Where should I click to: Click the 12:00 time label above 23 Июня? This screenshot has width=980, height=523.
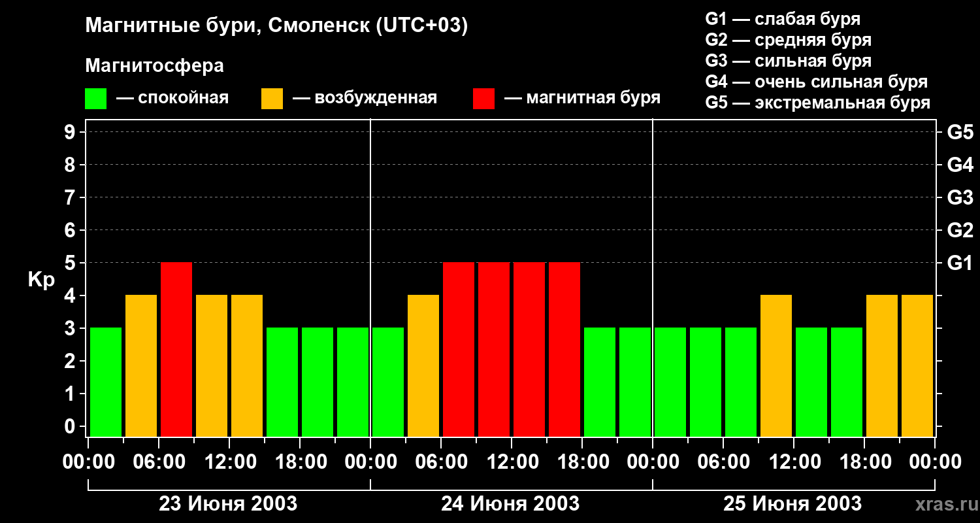pyautogui.click(x=229, y=462)
